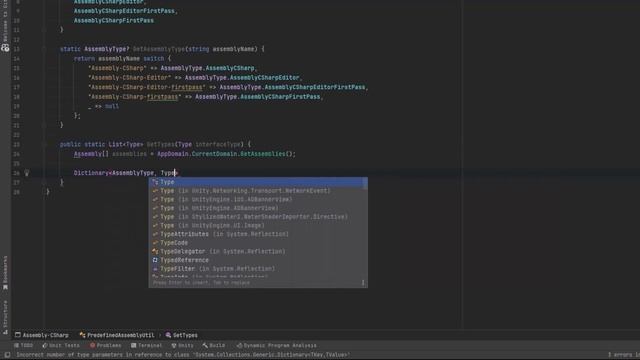
Task: Collapse GetTypes method fold marker
Action: 44,144
